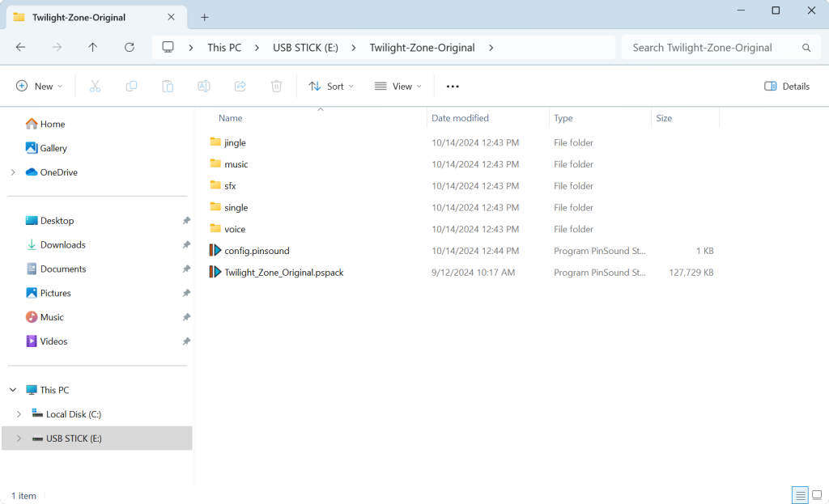Click the Share icon in toolbar

[x=240, y=86]
